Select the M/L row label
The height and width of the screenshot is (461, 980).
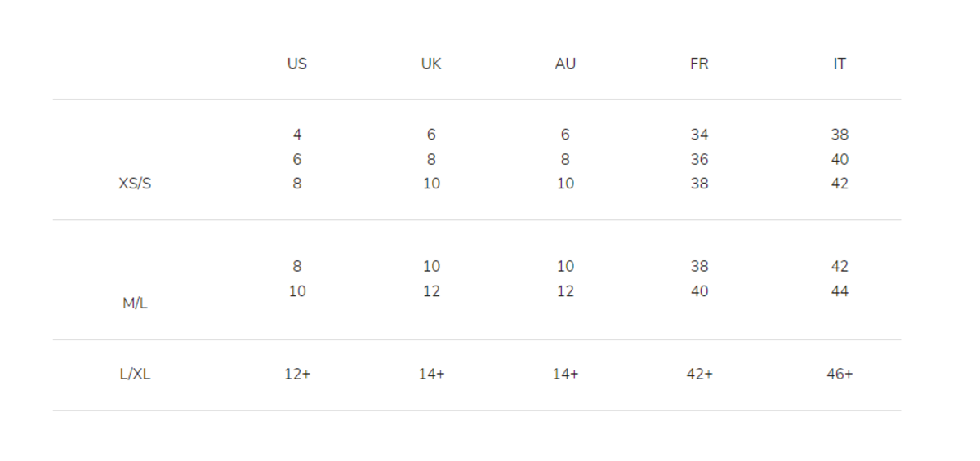[135, 304]
